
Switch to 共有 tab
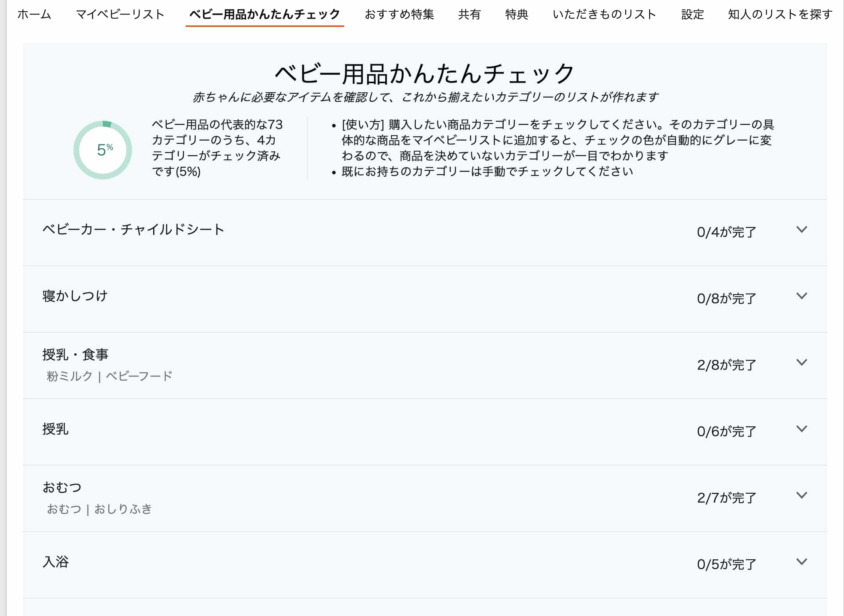tap(469, 14)
